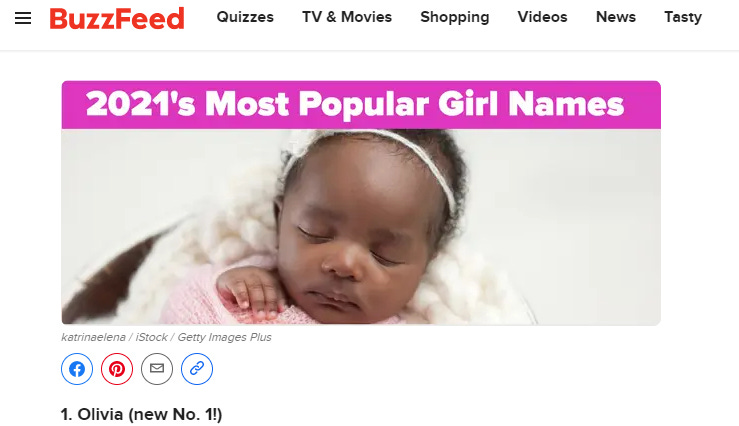Open the News section
Image resolution: width=739 pixels, height=426 pixels.
tap(616, 17)
